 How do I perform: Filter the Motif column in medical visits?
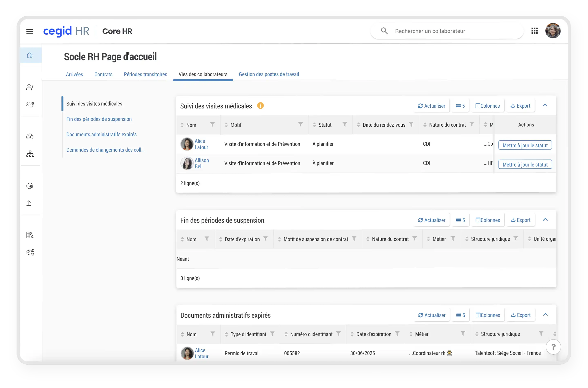click(x=300, y=125)
